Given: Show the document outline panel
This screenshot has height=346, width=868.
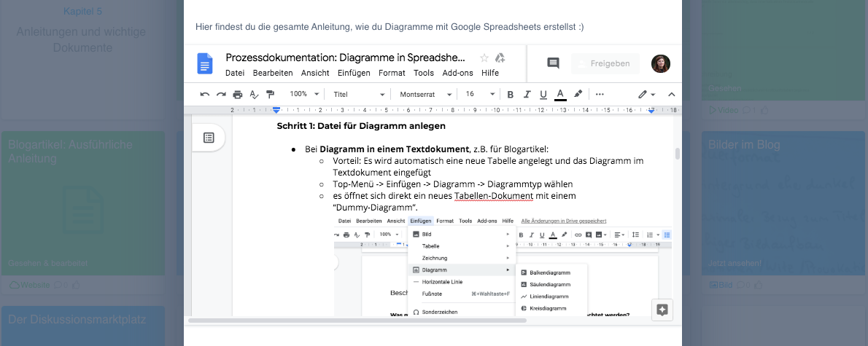Looking at the screenshot, I should (209, 138).
